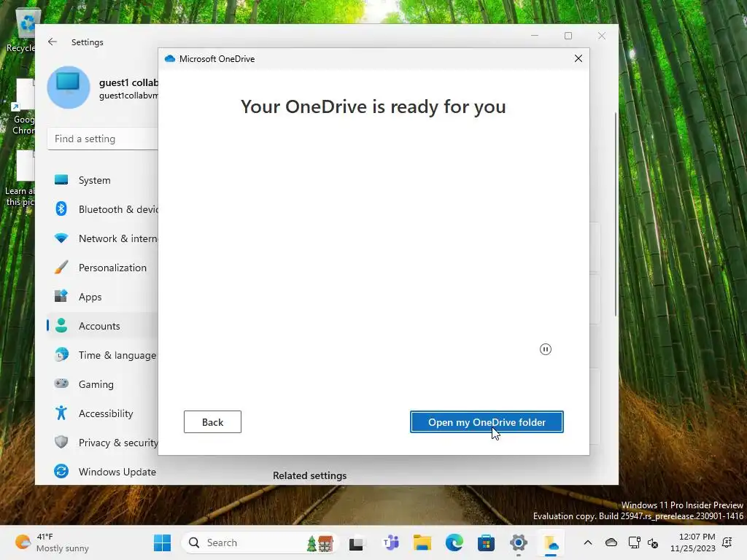This screenshot has width=747, height=560.
Task: Open Windows Update settings
Action: tap(102, 472)
